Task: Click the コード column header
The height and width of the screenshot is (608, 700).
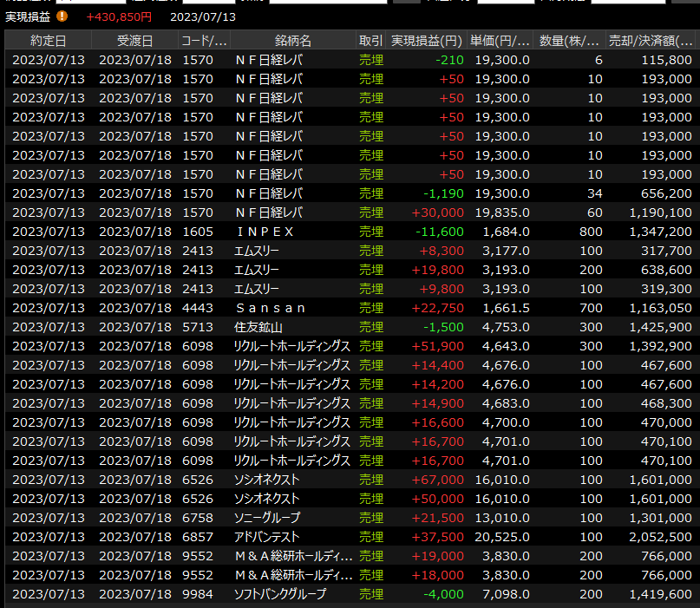Action: pyautogui.click(x=203, y=41)
